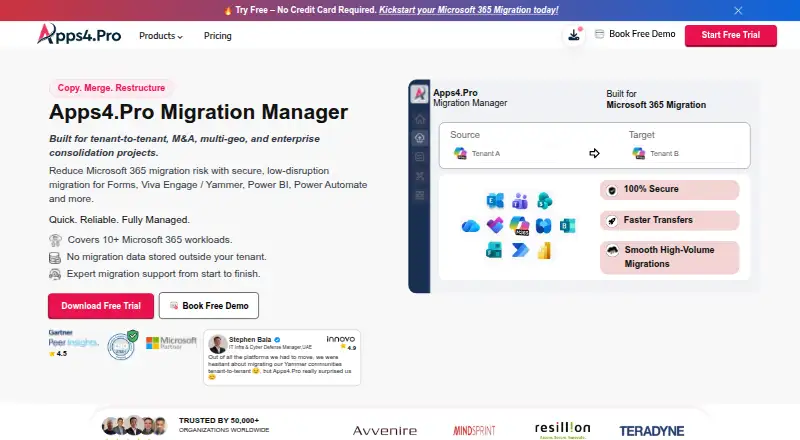This screenshot has height=440, width=800.
Task: Click the Download Free Trial button
Action: point(101,305)
